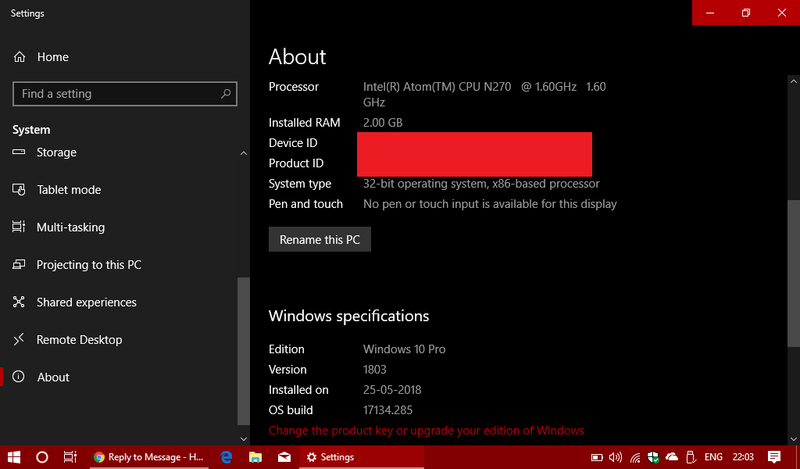Minimize the Settings window
Image resolution: width=800 pixels, height=469 pixels.
click(x=710, y=13)
